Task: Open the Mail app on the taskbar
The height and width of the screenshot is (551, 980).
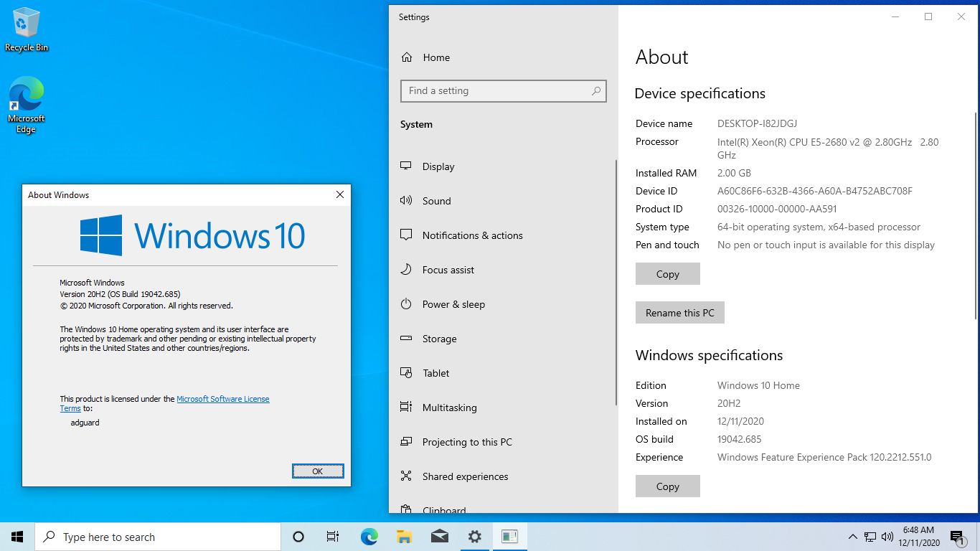Action: pos(439,537)
